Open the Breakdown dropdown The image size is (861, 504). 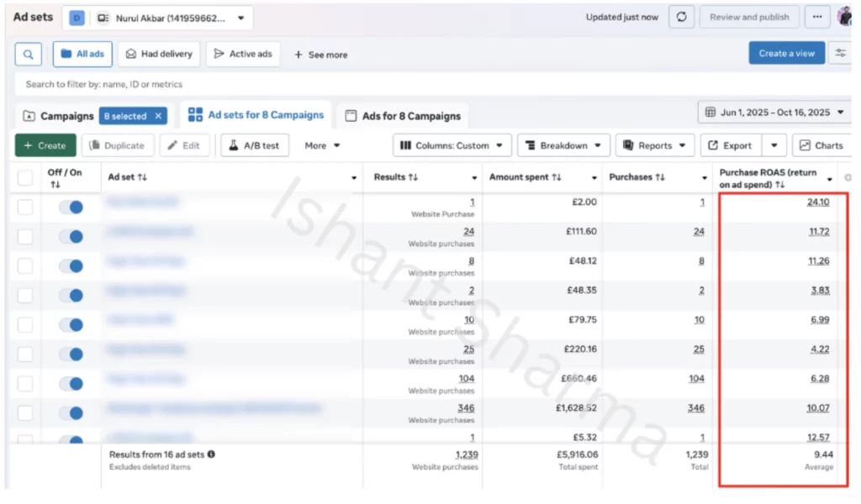563,144
